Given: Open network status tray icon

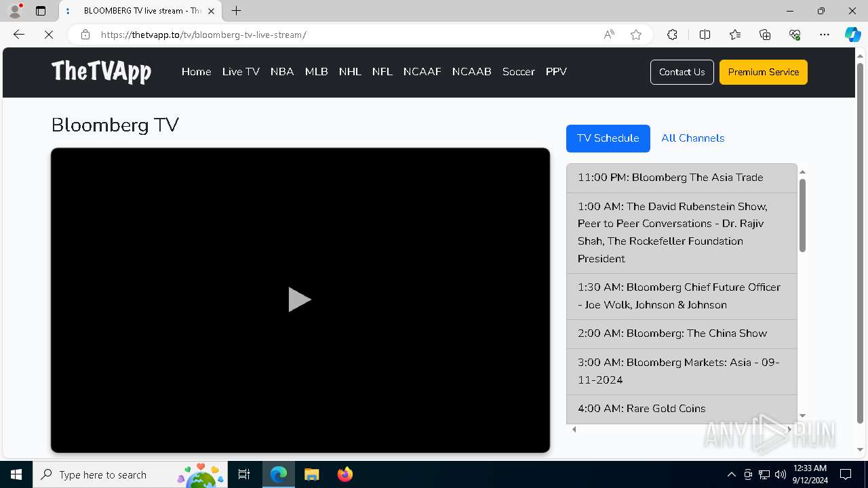Looking at the screenshot, I should [764, 474].
